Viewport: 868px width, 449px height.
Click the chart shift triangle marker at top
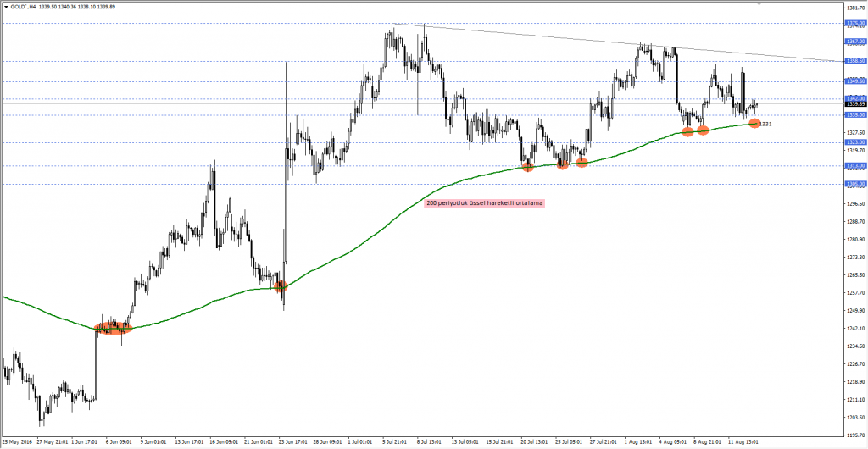pyautogui.click(x=759, y=3)
